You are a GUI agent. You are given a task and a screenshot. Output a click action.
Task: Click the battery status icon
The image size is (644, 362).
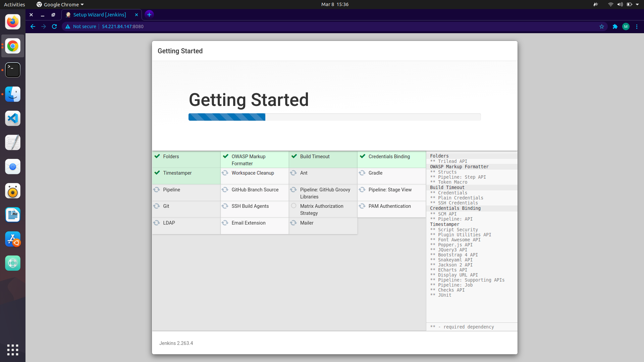[629, 4]
